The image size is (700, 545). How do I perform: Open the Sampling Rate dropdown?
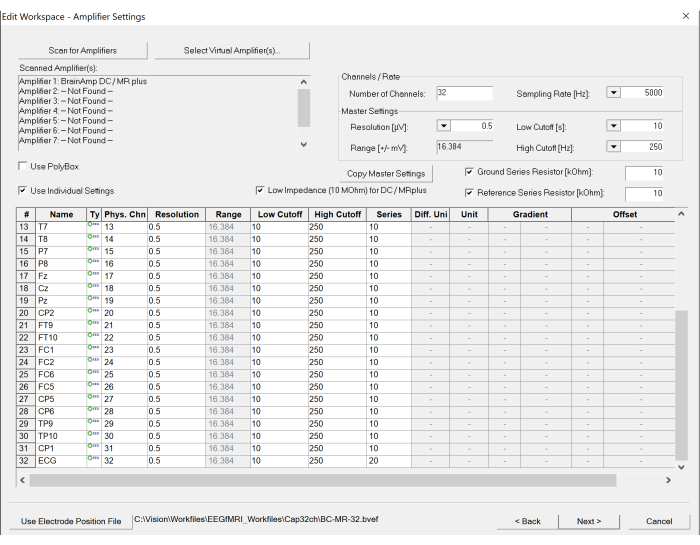pyautogui.click(x=613, y=93)
